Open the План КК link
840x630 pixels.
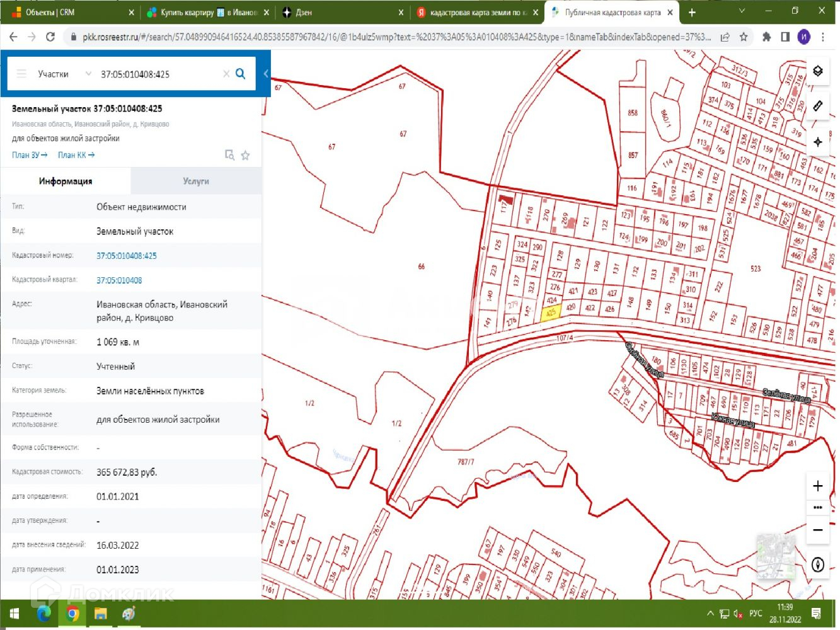76,155
